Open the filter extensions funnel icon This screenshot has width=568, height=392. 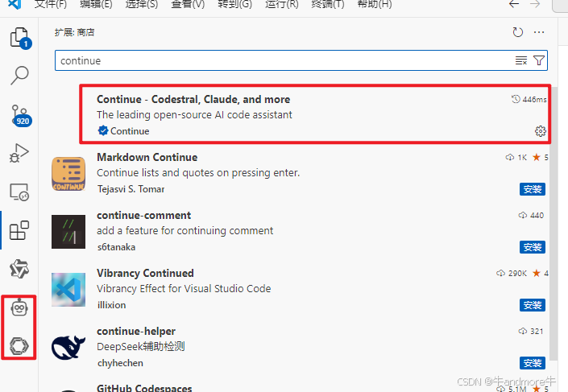(x=539, y=60)
